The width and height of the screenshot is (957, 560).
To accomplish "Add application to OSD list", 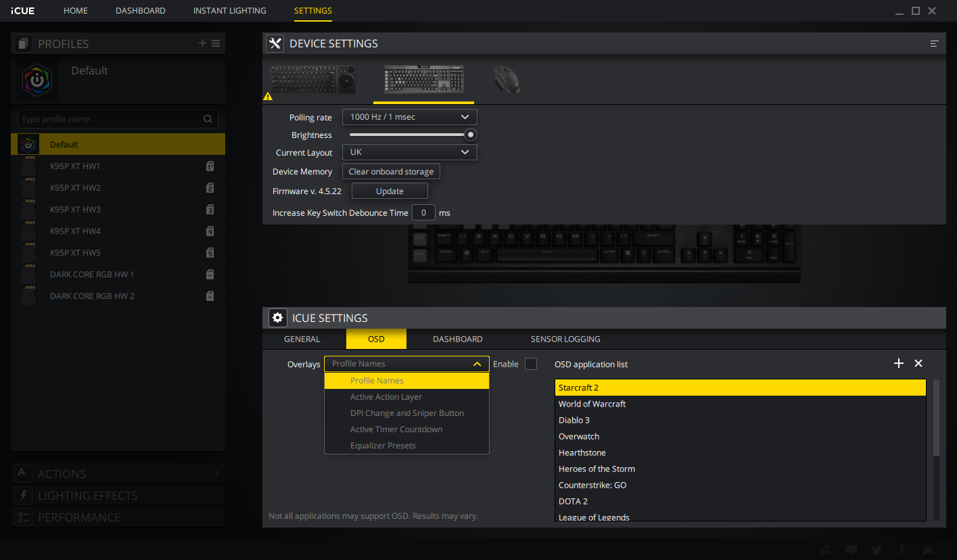I will [x=898, y=364].
